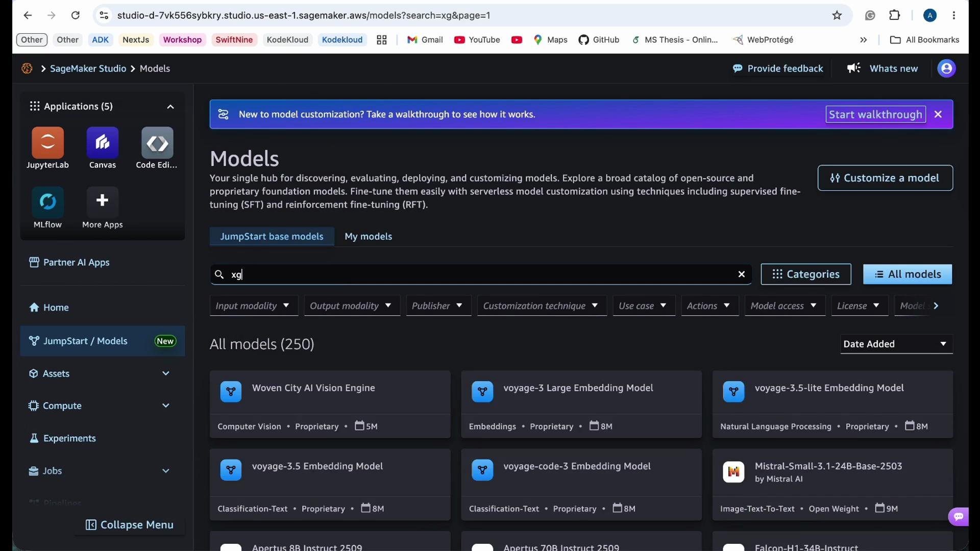This screenshot has width=980, height=551.
Task: Open the user profile avatar
Action: tap(946, 68)
